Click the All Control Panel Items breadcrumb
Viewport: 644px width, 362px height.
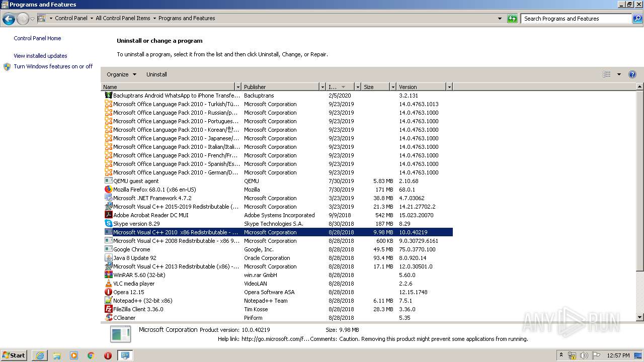(x=123, y=18)
